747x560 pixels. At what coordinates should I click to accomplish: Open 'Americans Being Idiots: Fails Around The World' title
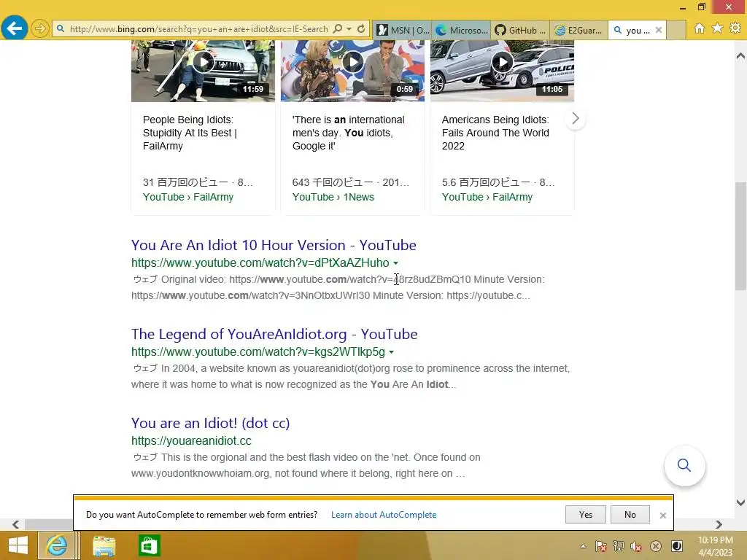tap(495, 133)
